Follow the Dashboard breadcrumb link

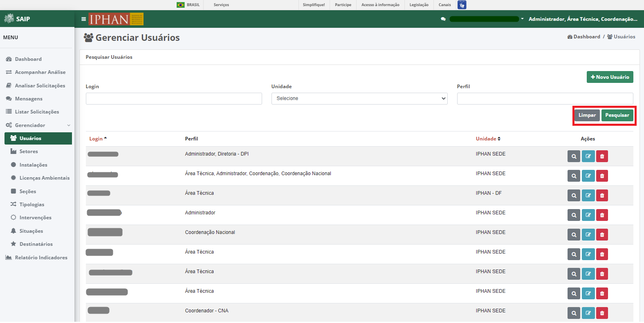(x=583, y=37)
